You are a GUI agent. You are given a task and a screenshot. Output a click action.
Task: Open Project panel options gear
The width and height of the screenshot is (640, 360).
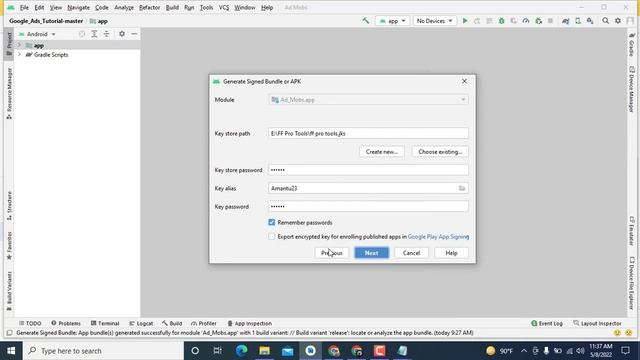click(x=122, y=34)
